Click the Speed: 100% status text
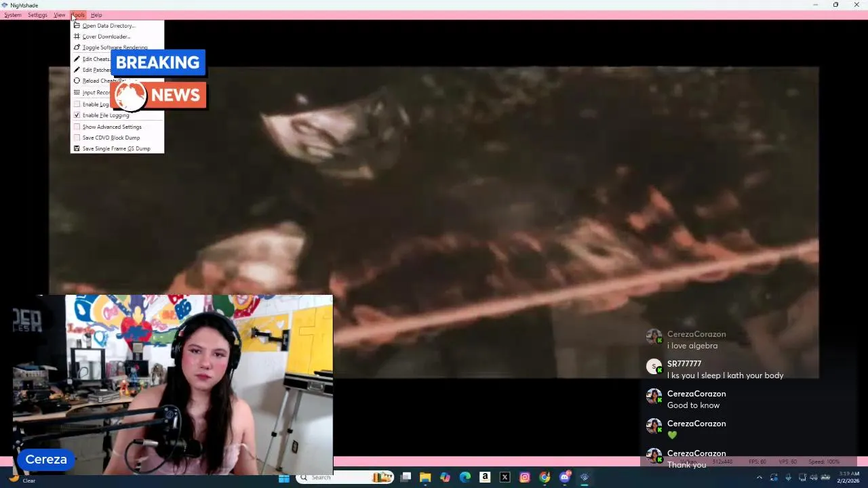 825,462
